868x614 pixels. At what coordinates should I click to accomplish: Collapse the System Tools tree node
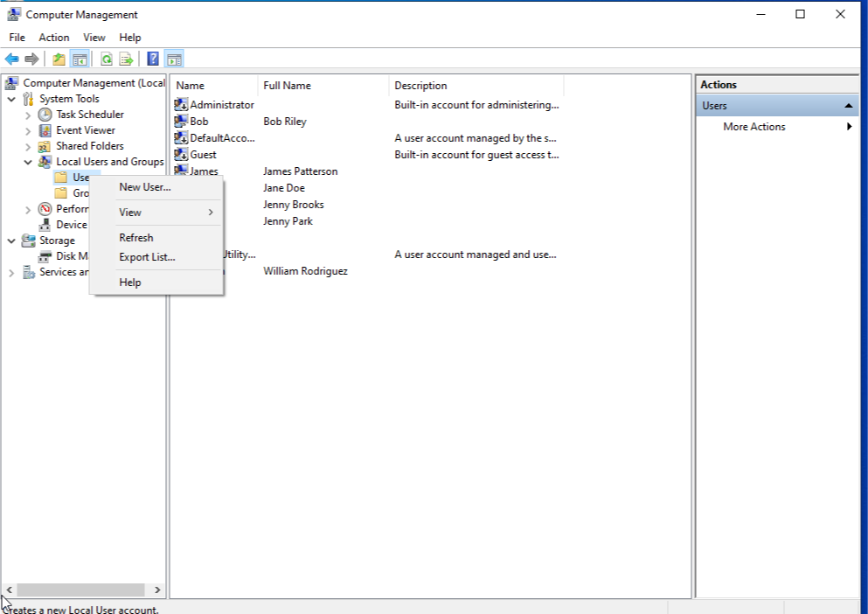pyautogui.click(x=11, y=99)
